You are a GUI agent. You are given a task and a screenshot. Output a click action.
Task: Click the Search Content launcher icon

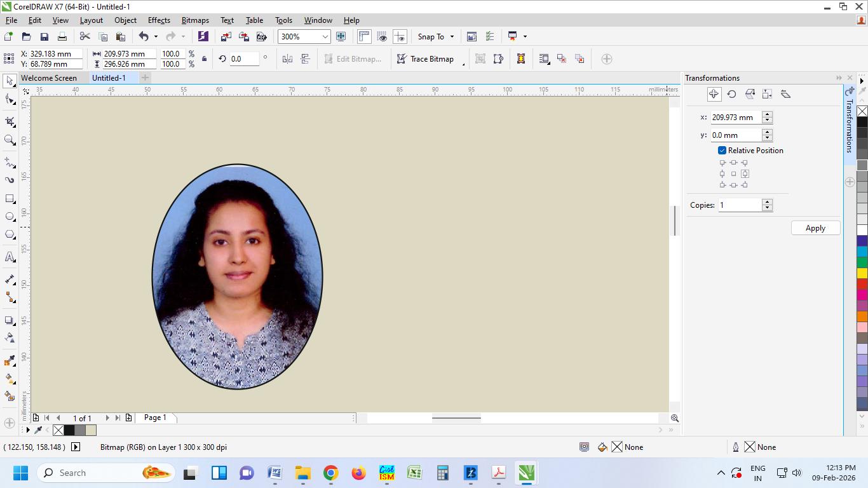pos(203,37)
